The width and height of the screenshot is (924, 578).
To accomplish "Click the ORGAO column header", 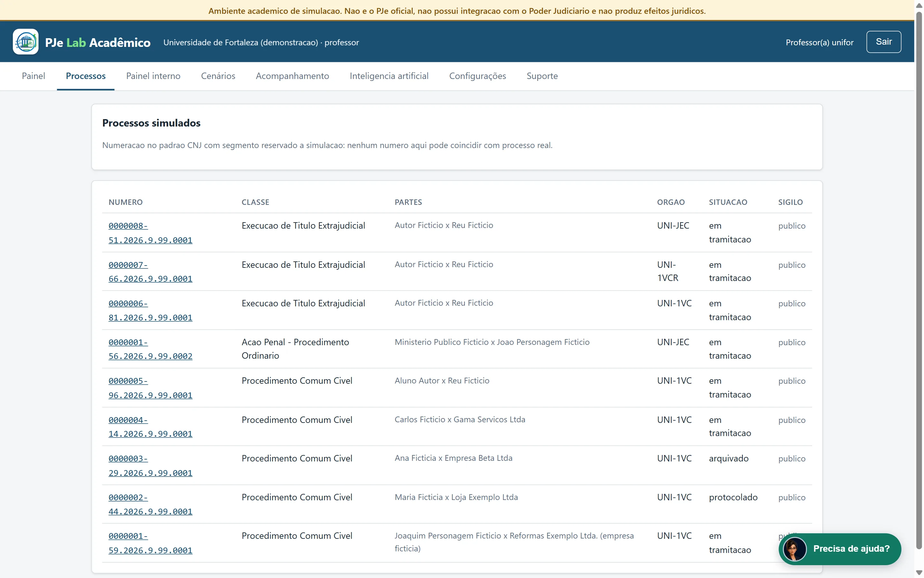I will click(x=671, y=202).
